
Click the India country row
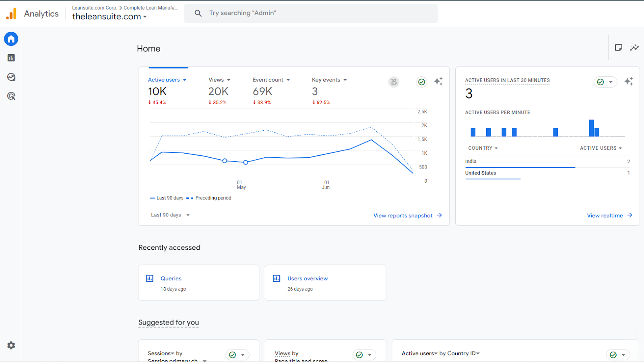pyautogui.click(x=548, y=162)
